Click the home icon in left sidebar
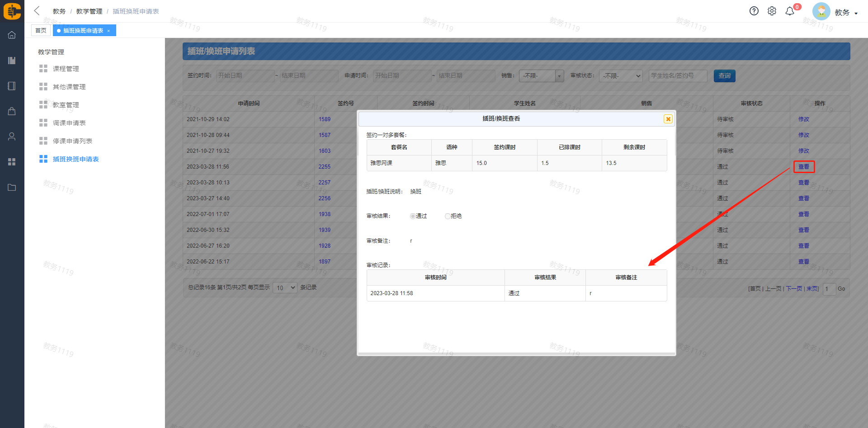Screen dimensions: 868x428 click(12, 35)
